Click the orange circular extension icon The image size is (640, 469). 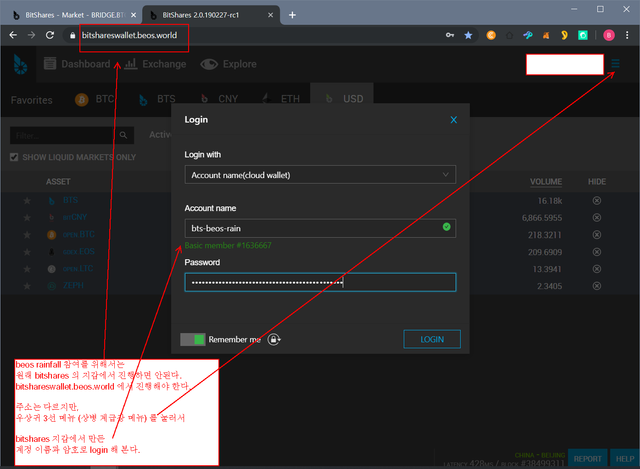click(x=491, y=35)
